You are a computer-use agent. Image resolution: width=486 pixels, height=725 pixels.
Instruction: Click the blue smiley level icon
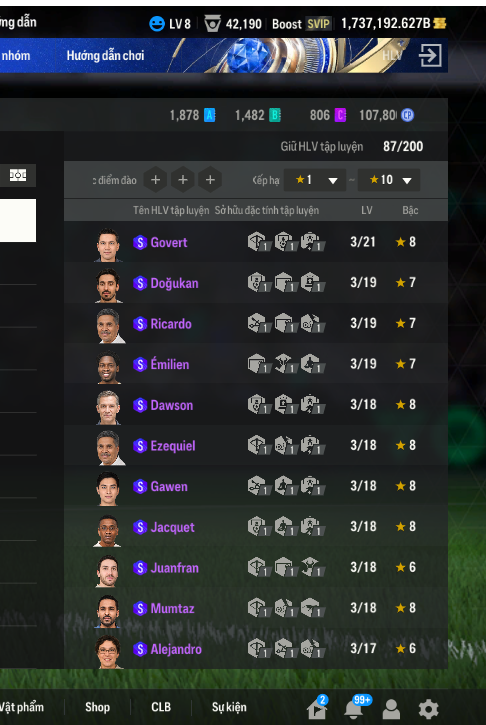(157, 24)
